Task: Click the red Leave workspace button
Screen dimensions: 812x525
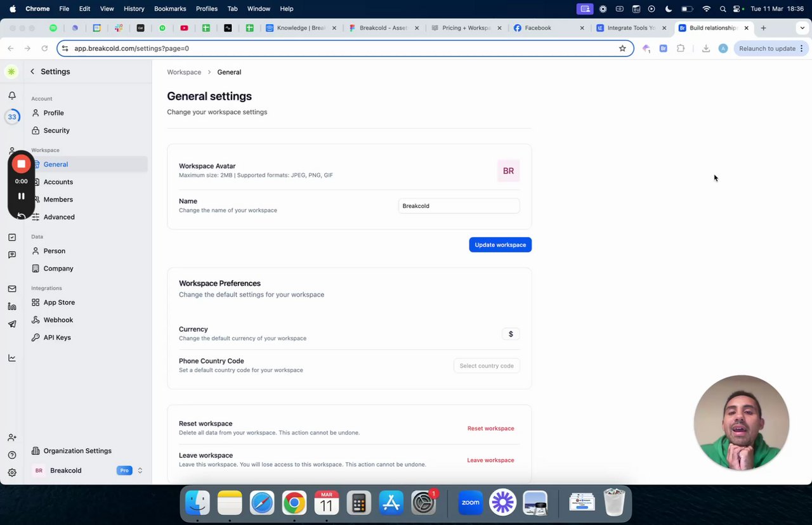Action: coord(490,460)
